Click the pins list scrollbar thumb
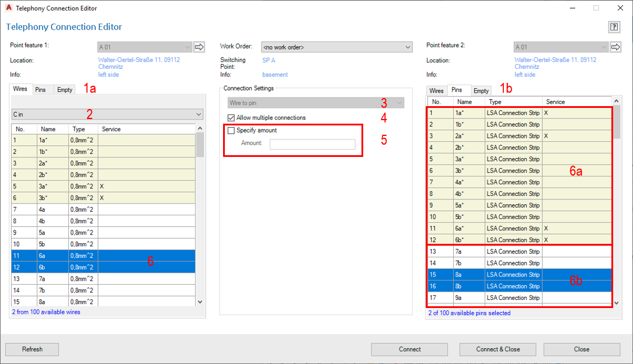 [617, 122]
